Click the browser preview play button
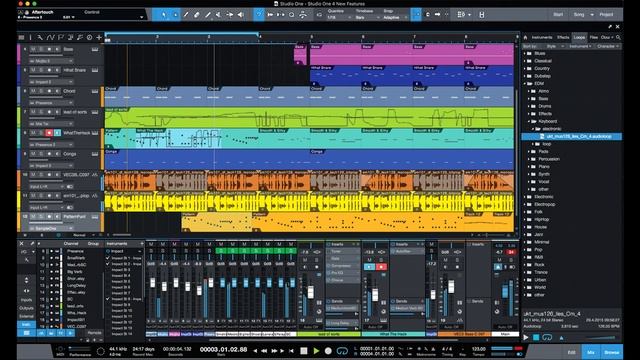This screenshot has height=360, width=640. click(x=526, y=338)
